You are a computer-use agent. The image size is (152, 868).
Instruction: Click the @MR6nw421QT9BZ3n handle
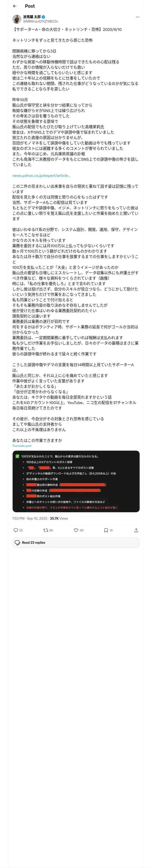(x=41, y=21)
